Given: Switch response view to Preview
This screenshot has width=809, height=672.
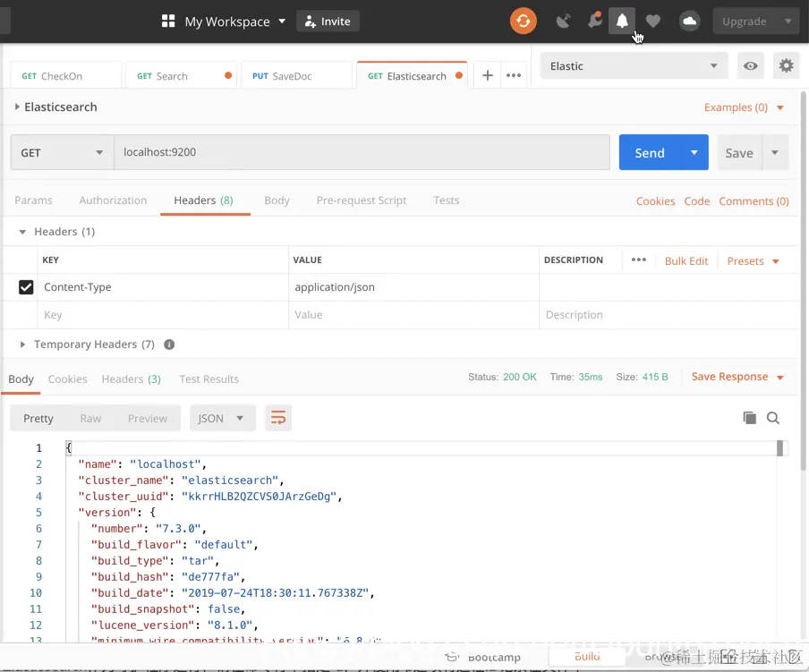Looking at the screenshot, I should [x=147, y=418].
